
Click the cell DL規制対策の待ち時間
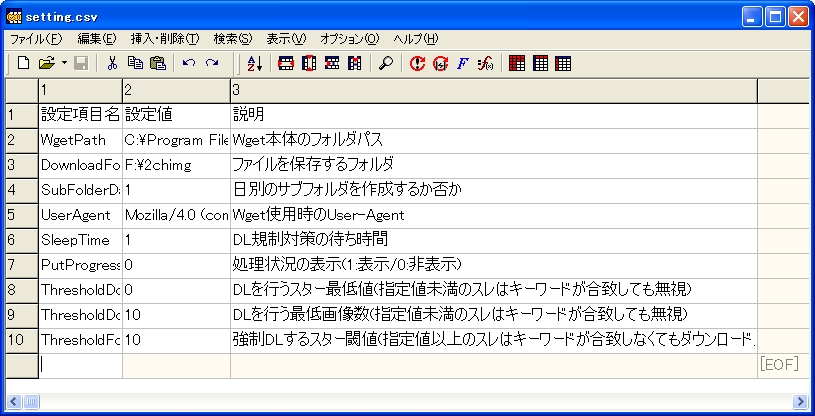tap(494, 240)
